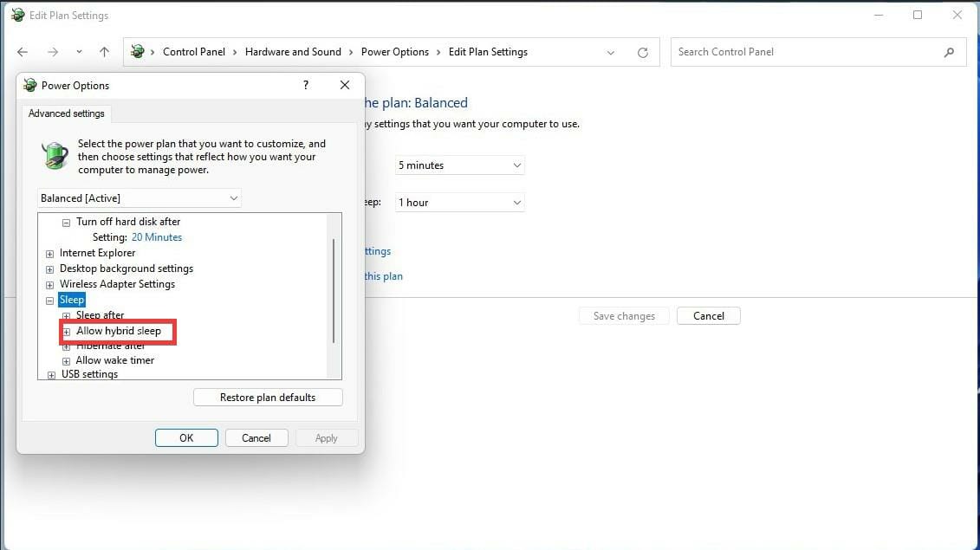Screen dimensions: 980x550
Task: Click the Restore plan defaults button
Action: [267, 397]
